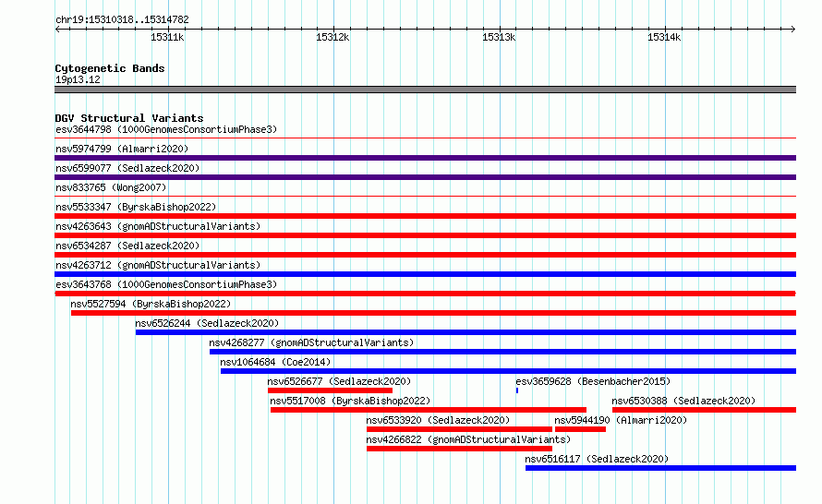Select the esv3643768 (1000GenomesConsortiumPhase3) label
Screen dimensions: 822x504
(x=166, y=284)
